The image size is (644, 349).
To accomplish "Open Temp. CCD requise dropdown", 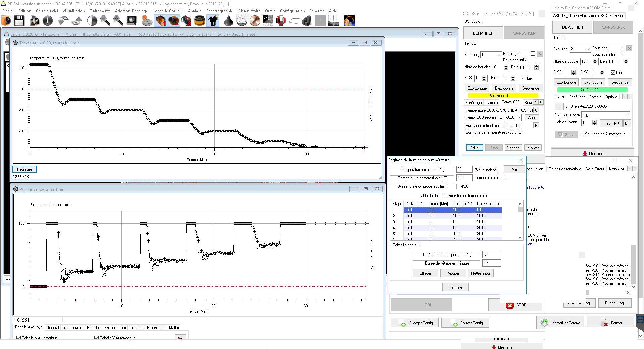I will [x=518, y=118].
